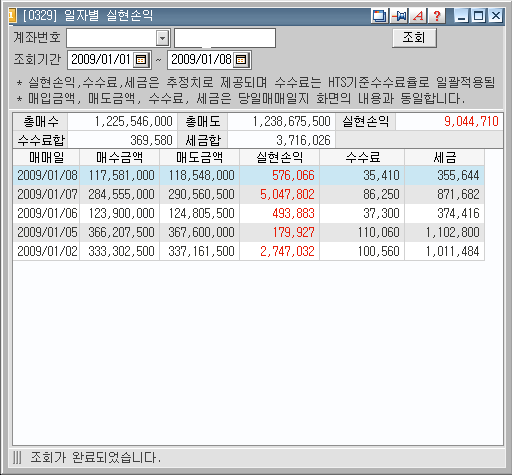Click the pin window icon in title bar
Screen dimensions: 512x475
coord(399,16)
